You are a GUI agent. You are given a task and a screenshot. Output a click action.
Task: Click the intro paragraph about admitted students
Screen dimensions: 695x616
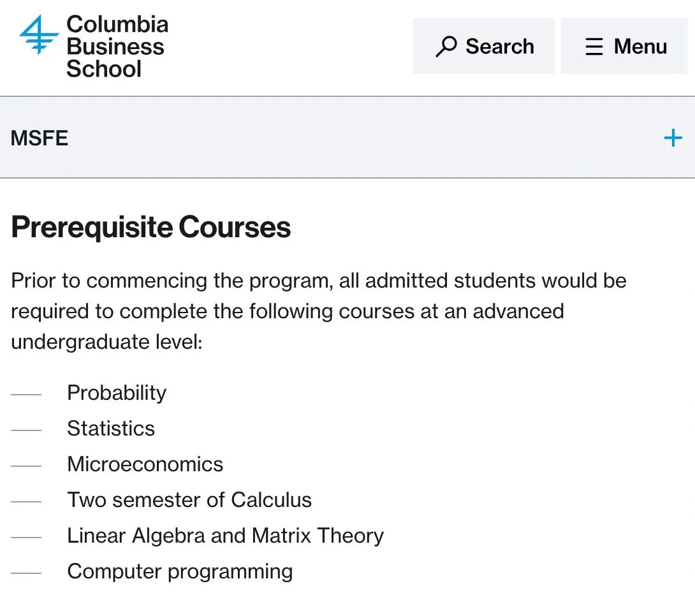pyautogui.click(x=319, y=311)
